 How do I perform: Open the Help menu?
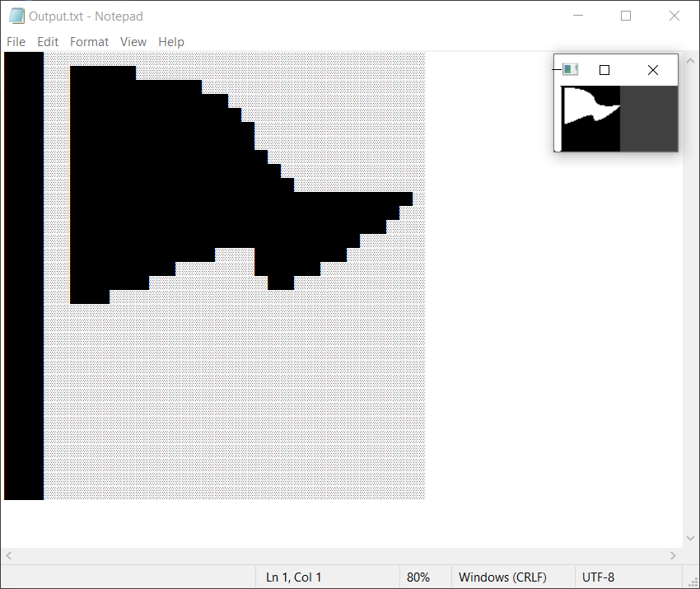point(171,42)
